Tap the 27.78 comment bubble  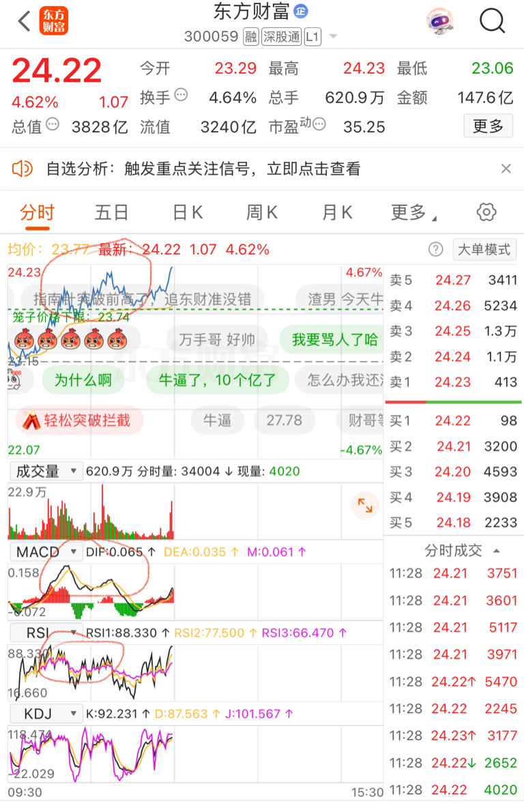point(285,420)
